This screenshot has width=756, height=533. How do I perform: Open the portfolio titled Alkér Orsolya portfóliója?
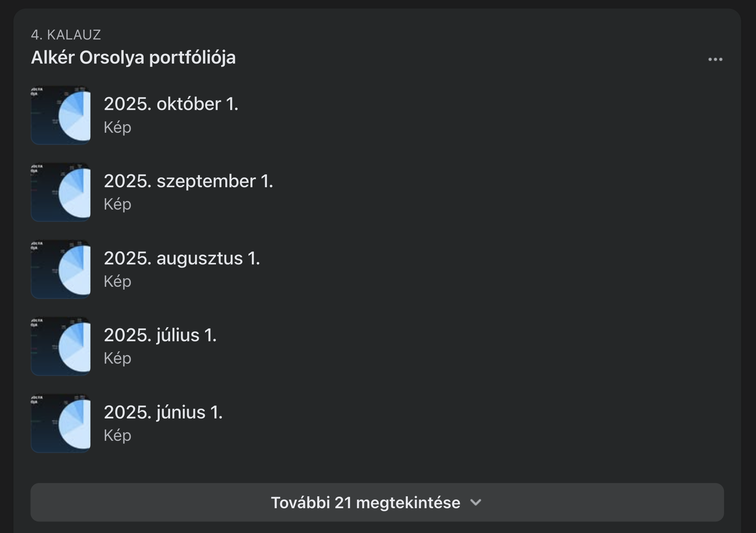[134, 58]
